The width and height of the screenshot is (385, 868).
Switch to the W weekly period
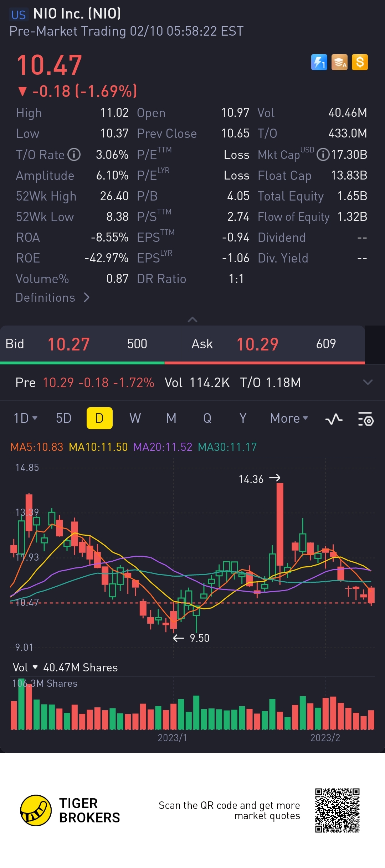[135, 418]
